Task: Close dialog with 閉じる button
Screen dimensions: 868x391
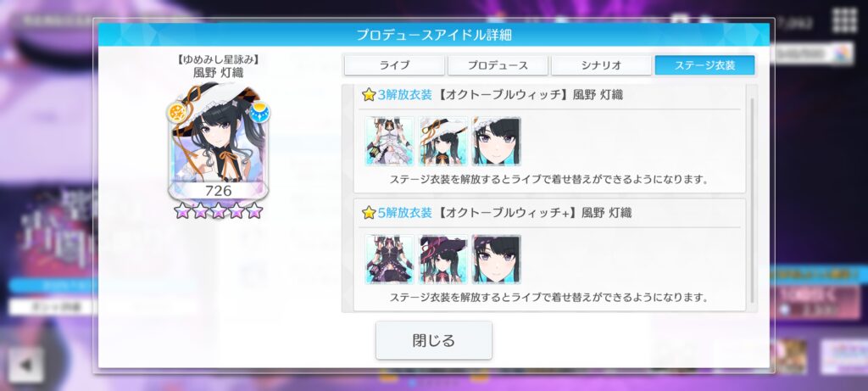Action: [433, 340]
